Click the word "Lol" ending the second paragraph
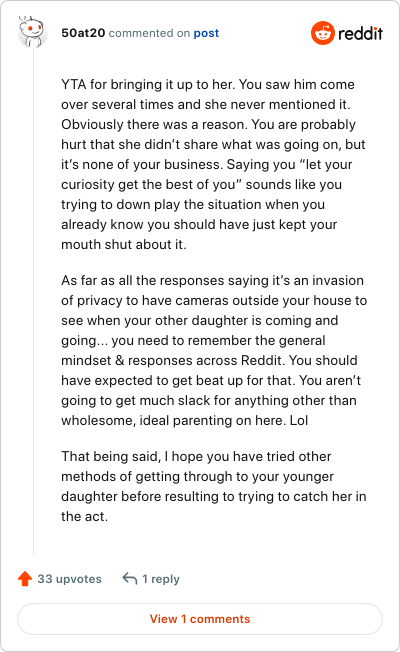The width and height of the screenshot is (400, 652). point(299,420)
